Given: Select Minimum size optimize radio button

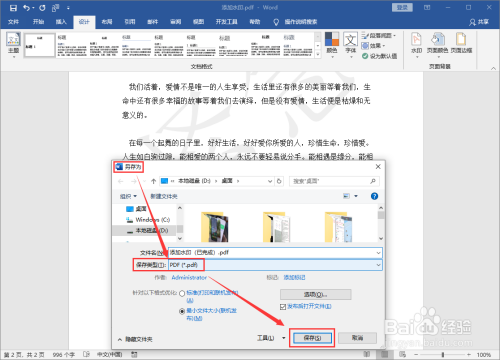Looking at the screenshot, I should coord(182,311).
